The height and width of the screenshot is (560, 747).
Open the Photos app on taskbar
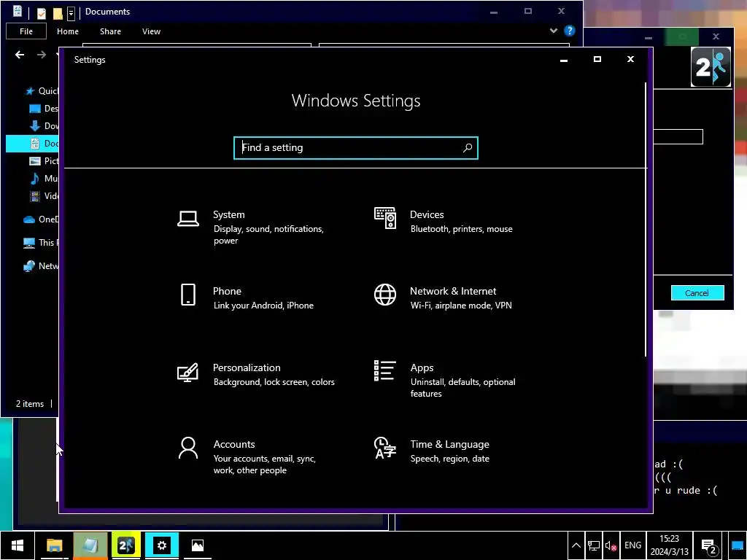click(x=197, y=545)
